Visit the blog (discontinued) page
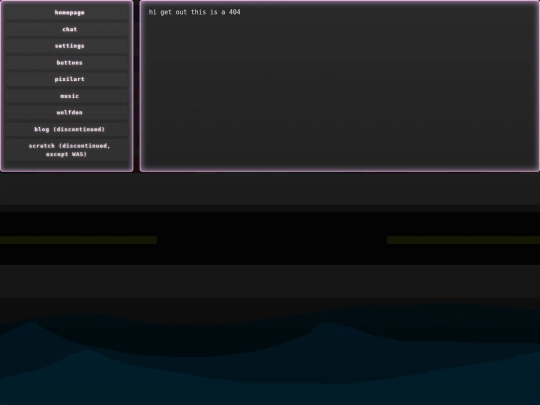 [x=67, y=129]
